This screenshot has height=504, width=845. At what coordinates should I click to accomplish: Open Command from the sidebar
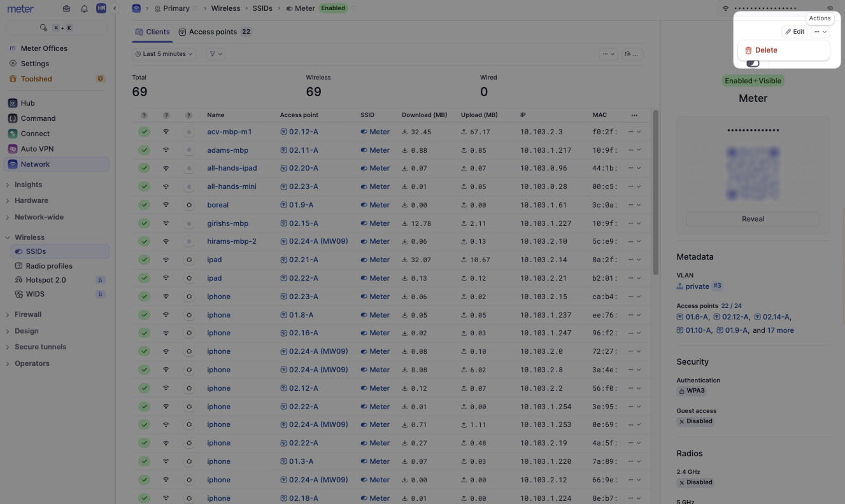pos(38,118)
